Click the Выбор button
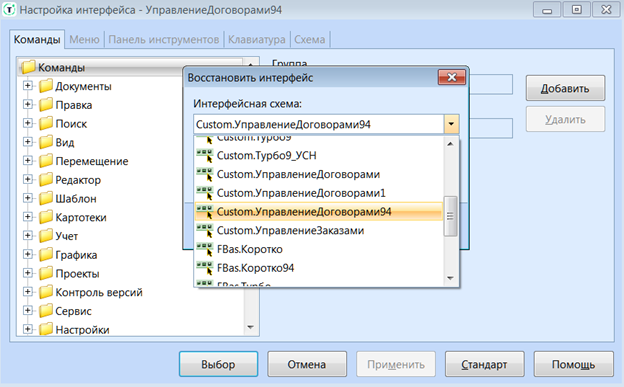The image size is (624, 387). [x=218, y=364]
